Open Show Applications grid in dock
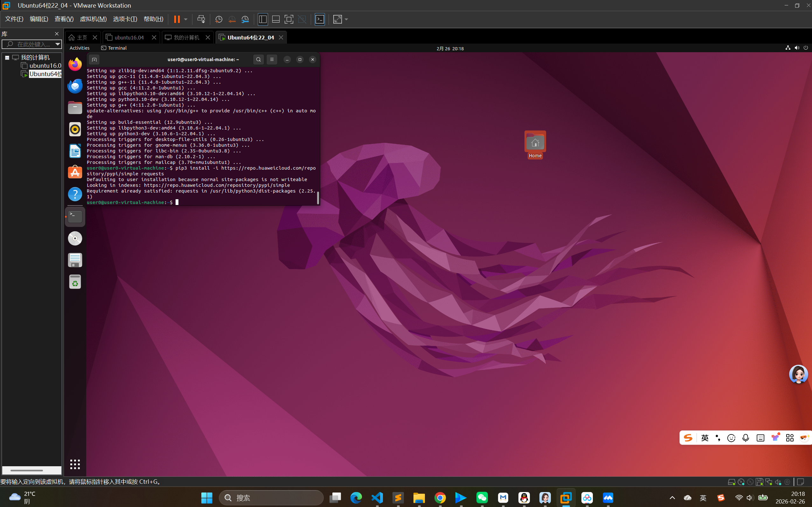This screenshot has width=812, height=507. click(x=75, y=464)
